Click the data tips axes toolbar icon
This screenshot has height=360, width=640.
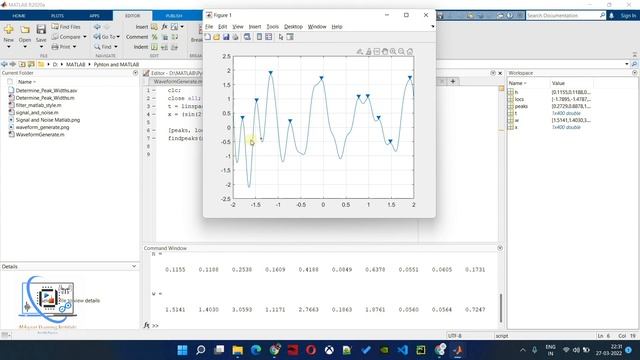click(x=376, y=51)
